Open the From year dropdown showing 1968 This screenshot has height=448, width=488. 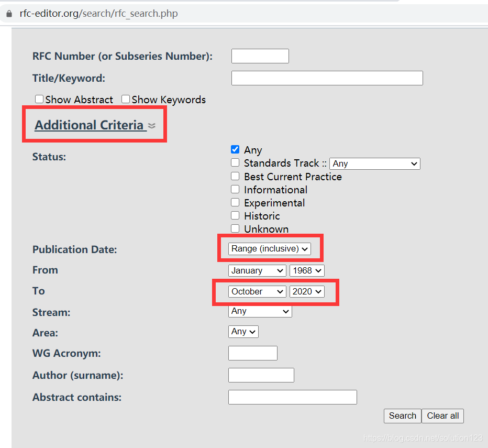pyautogui.click(x=307, y=270)
